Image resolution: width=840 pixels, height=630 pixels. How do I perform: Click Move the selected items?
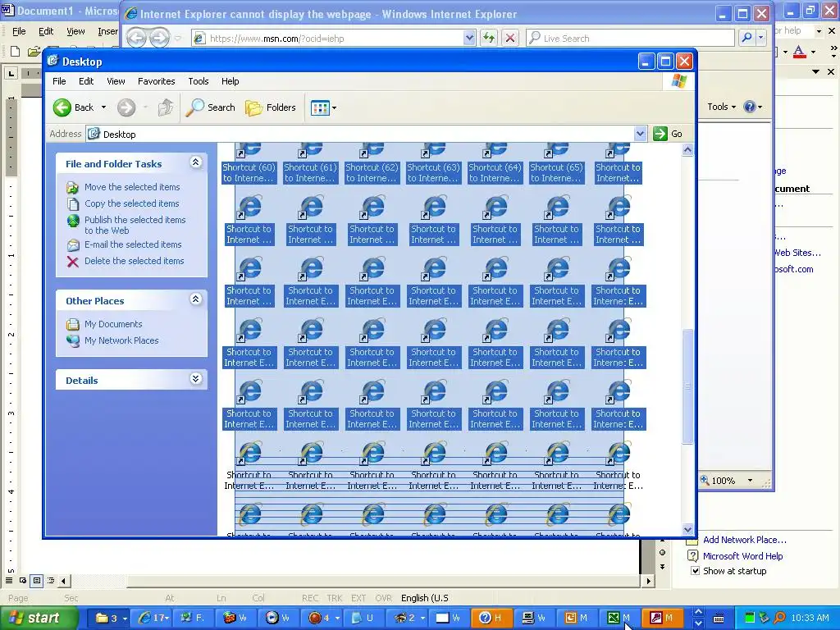132,187
